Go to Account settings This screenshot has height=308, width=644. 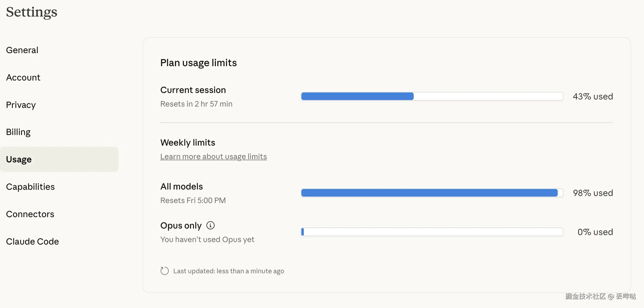[x=23, y=78]
